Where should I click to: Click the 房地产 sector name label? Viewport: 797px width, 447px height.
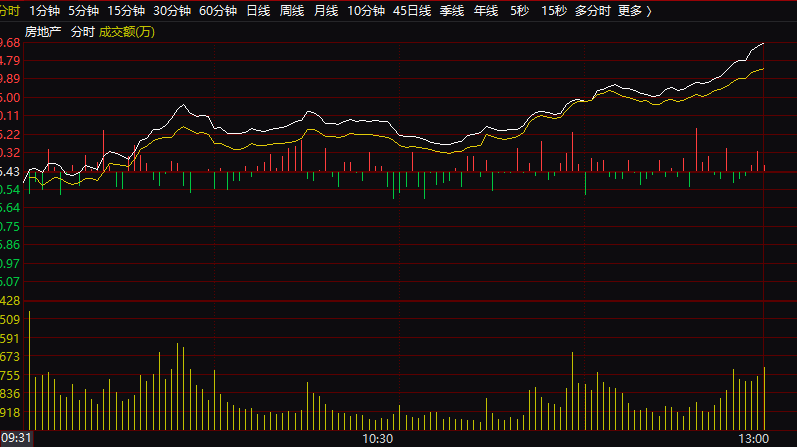(43, 32)
